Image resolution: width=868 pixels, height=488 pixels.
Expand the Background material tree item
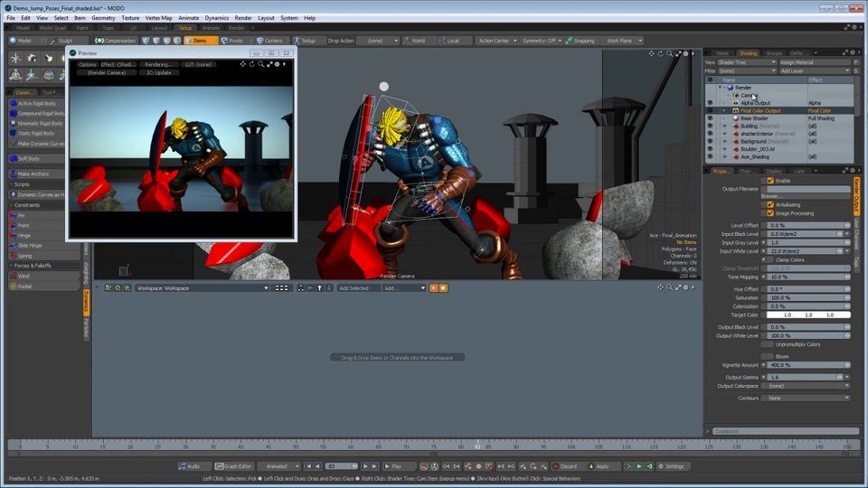(724, 141)
